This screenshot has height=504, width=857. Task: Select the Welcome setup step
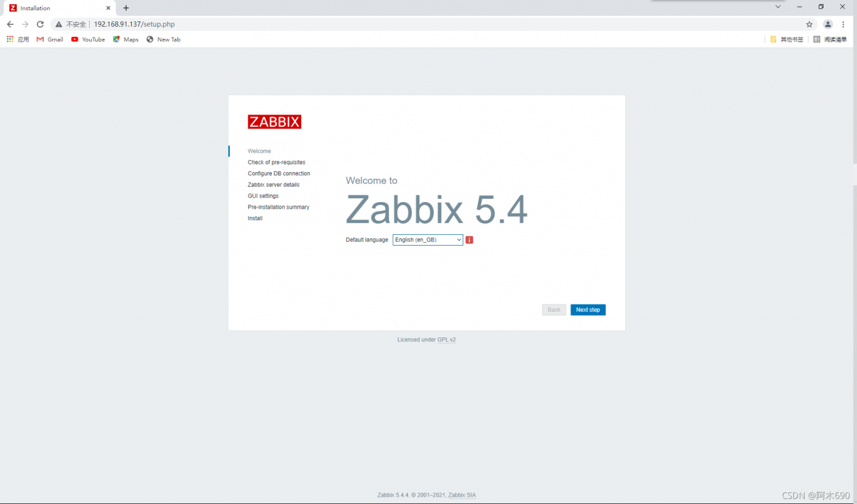[259, 151]
